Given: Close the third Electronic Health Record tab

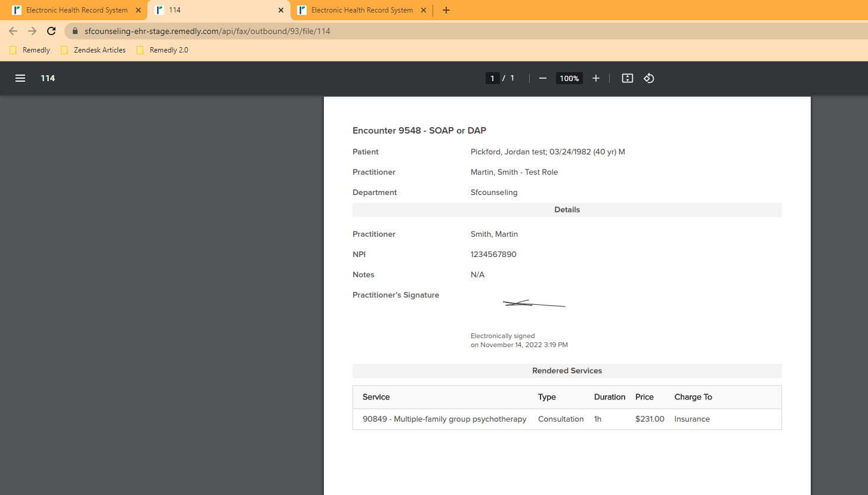Looking at the screenshot, I should point(424,10).
